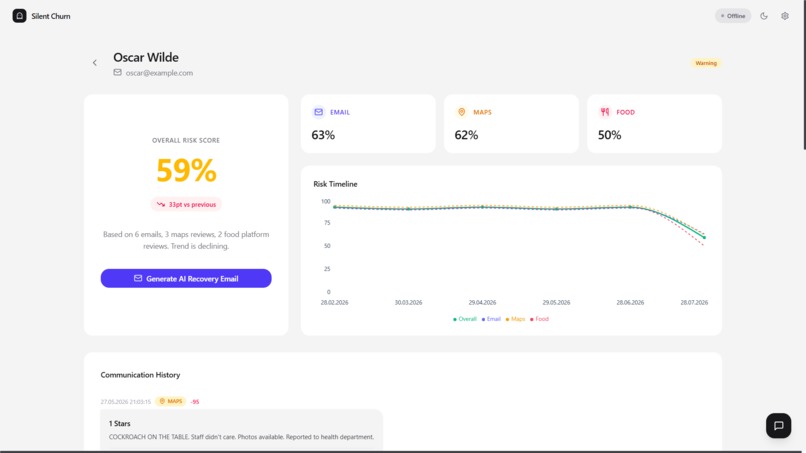Click the Silent Churn app title
Image resolution: width=806 pixels, height=453 pixels.
click(x=51, y=16)
